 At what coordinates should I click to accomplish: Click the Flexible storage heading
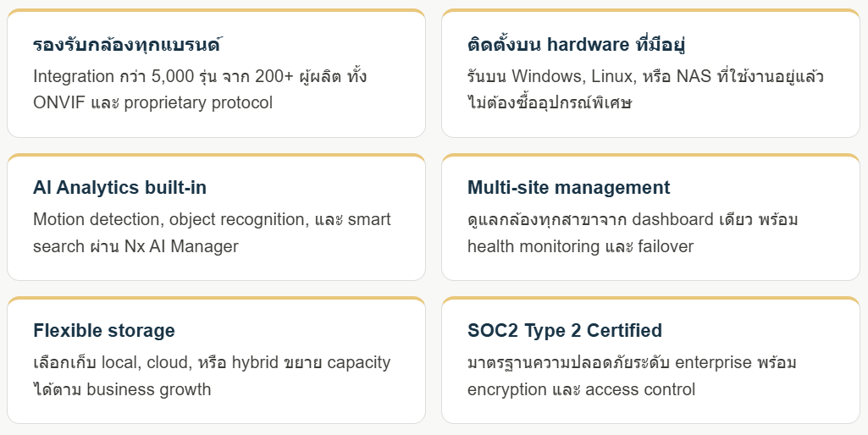104,330
